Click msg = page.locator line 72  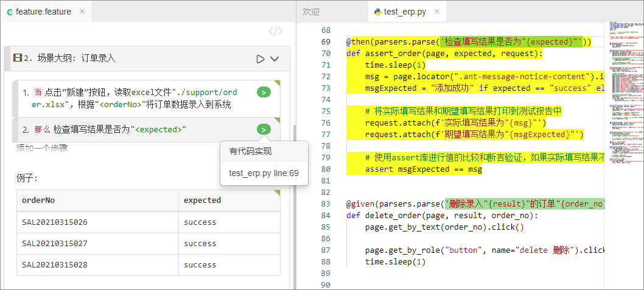click(x=485, y=77)
